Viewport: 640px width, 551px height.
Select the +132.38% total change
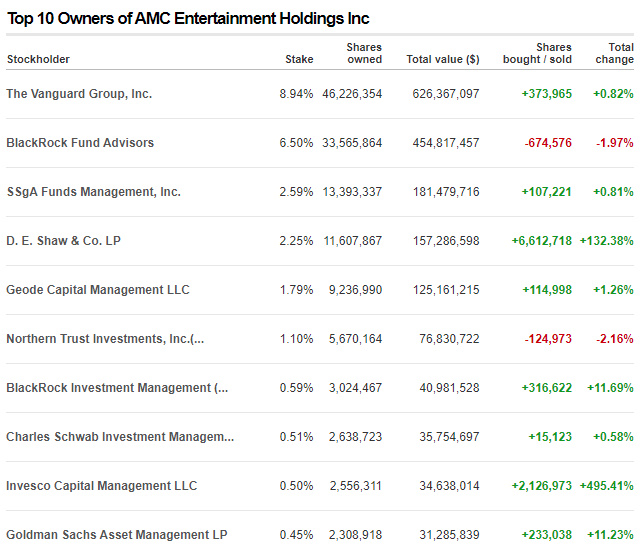[607, 241]
